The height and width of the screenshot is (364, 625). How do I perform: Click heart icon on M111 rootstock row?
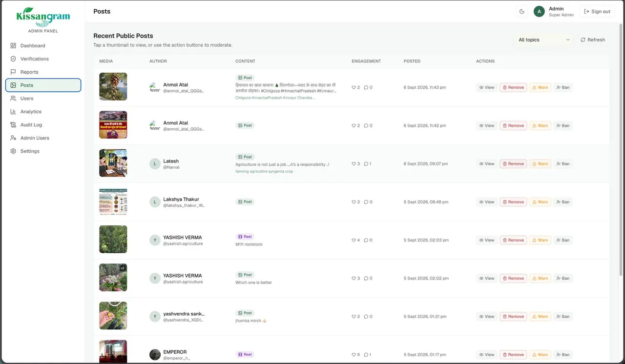(354, 240)
